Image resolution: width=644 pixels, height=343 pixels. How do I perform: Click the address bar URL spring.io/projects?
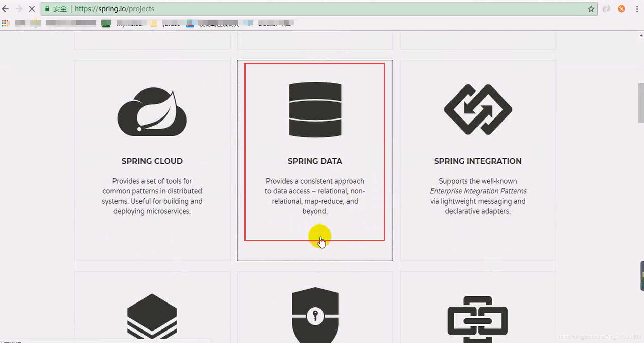114,9
